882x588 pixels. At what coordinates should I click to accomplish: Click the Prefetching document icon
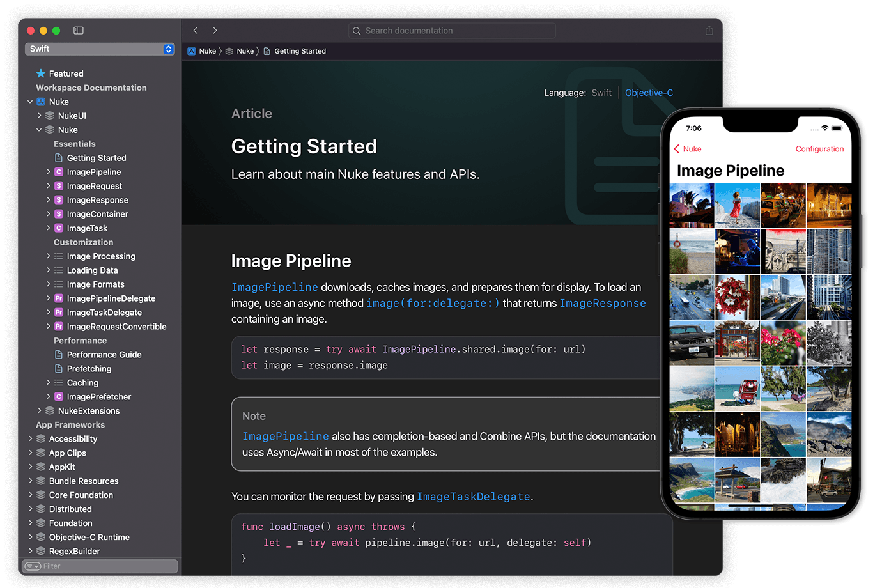(59, 369)
